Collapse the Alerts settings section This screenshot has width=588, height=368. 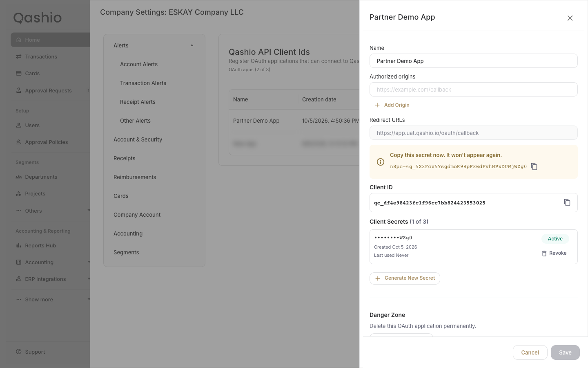[x=192, y=45]
